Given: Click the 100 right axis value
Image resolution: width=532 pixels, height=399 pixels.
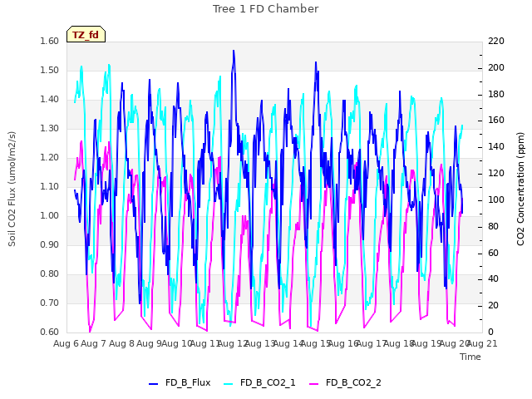Looking at the screenshot, I should pos(496,199).
